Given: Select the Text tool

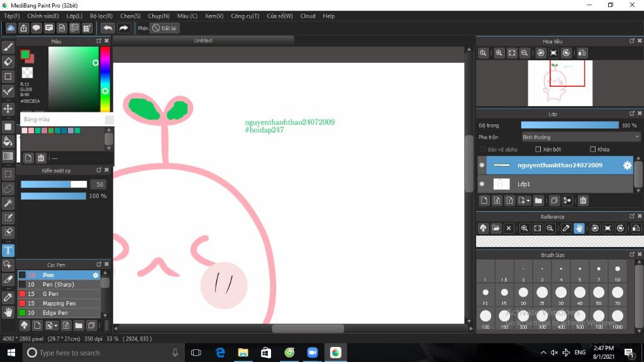Looking at the screenshot, I should [8, 250].
